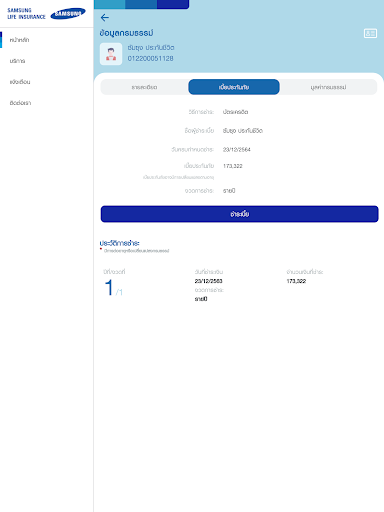Open the ID card icon in header
The height and width of the screenshot is (512, 384).
pos(370,33)
